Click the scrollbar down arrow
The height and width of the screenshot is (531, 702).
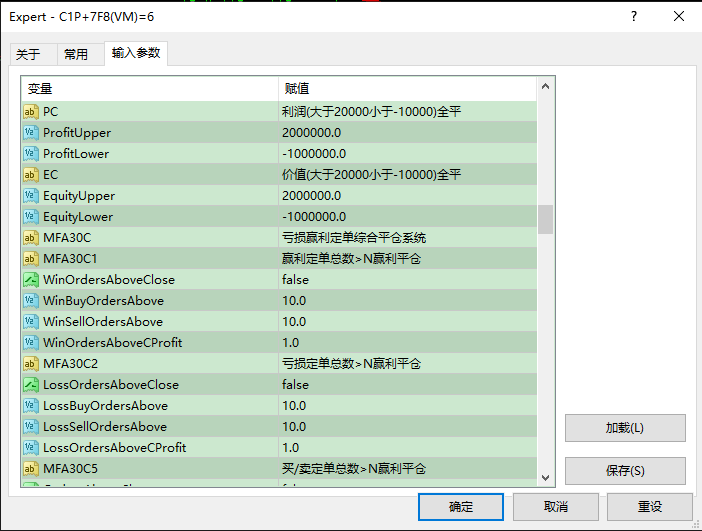pos(545,478)
